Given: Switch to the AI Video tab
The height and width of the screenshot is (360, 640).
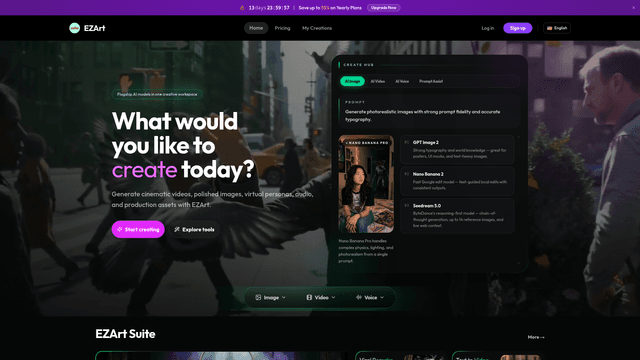Looking at the screenshot, I should [378, 81].
